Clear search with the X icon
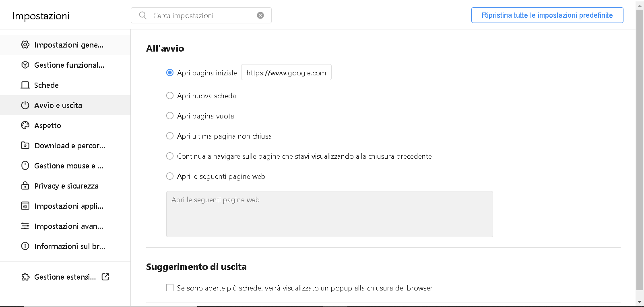Image resolution: width=644 pixels, height=307 pixels. [260, 15]
